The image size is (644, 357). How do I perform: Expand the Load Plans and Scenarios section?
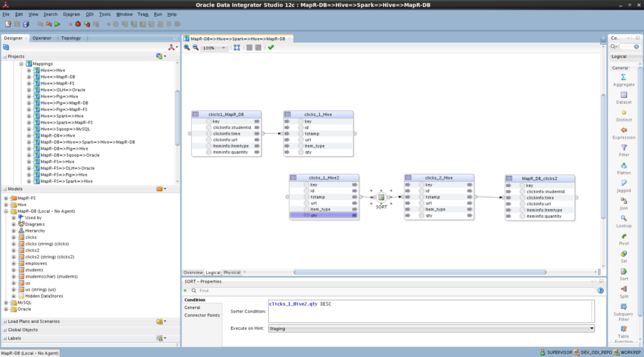[x=5, y=322]
